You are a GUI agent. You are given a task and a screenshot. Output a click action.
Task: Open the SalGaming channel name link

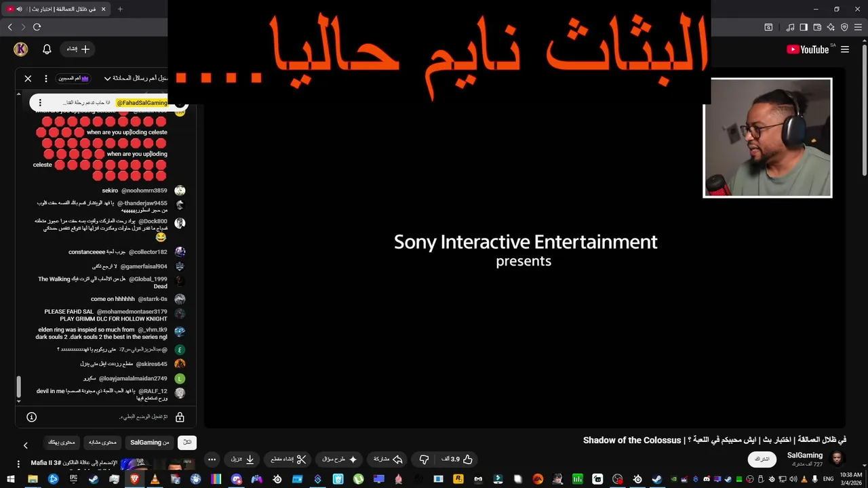coord(805,455)
